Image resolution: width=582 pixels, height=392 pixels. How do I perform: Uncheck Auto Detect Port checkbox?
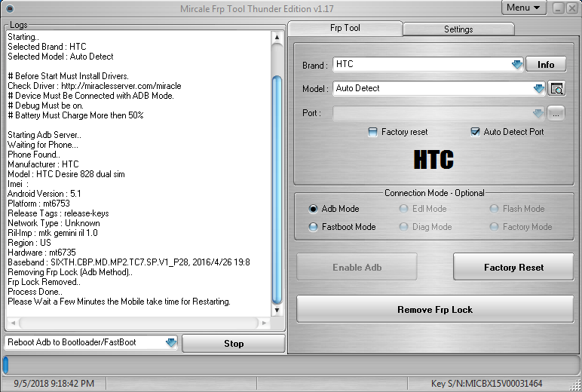(475, 132)
